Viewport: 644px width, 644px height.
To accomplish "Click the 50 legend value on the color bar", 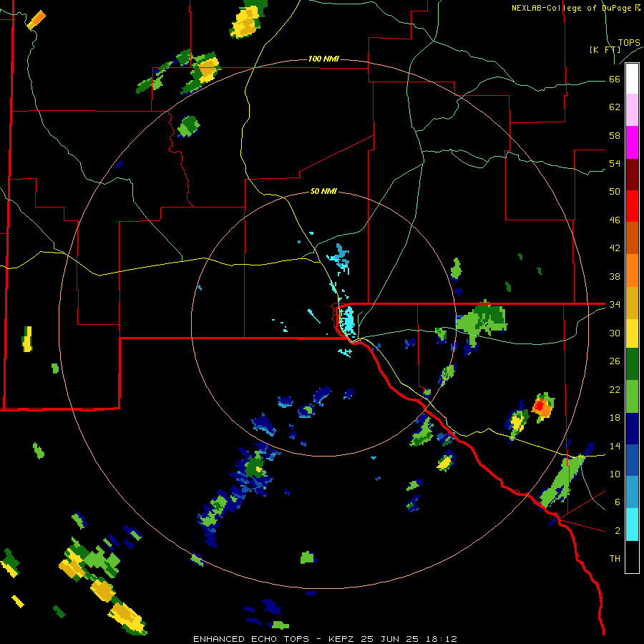I will click(x=615, y=191).
